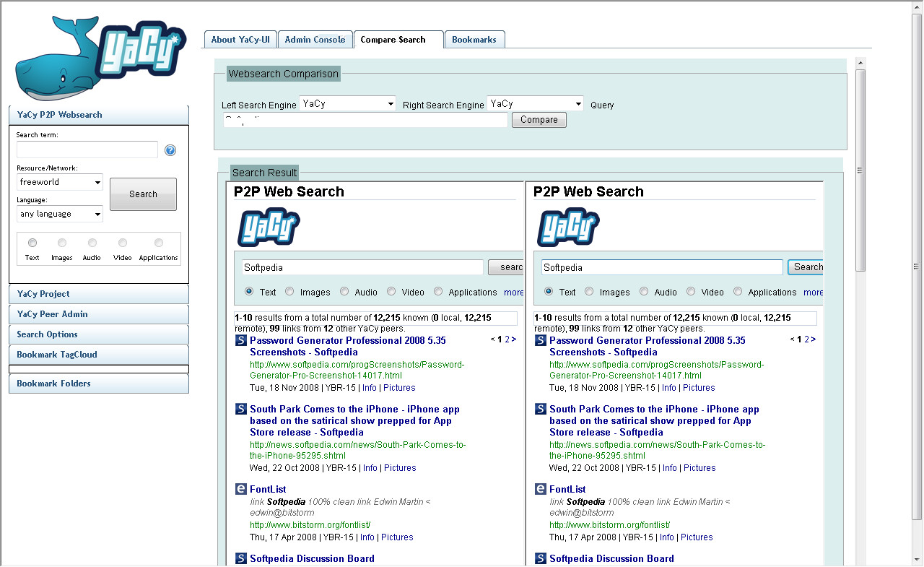Choose Images radio in the left comparison panel
Screen dimensions: 924x567
289,292
